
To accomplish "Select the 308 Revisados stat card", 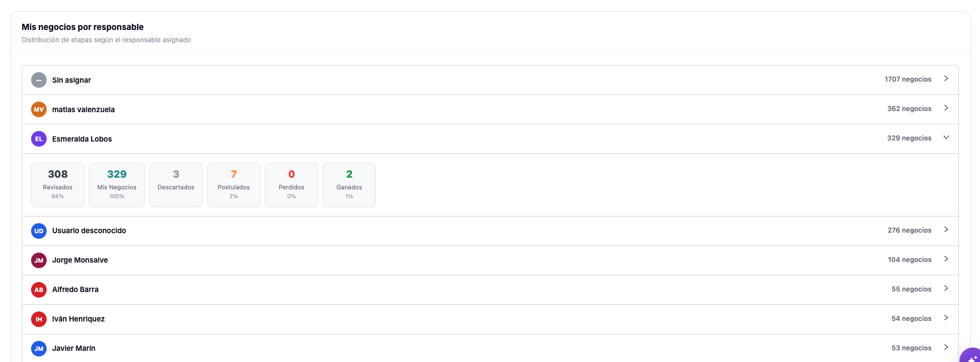I will [58, 185].
